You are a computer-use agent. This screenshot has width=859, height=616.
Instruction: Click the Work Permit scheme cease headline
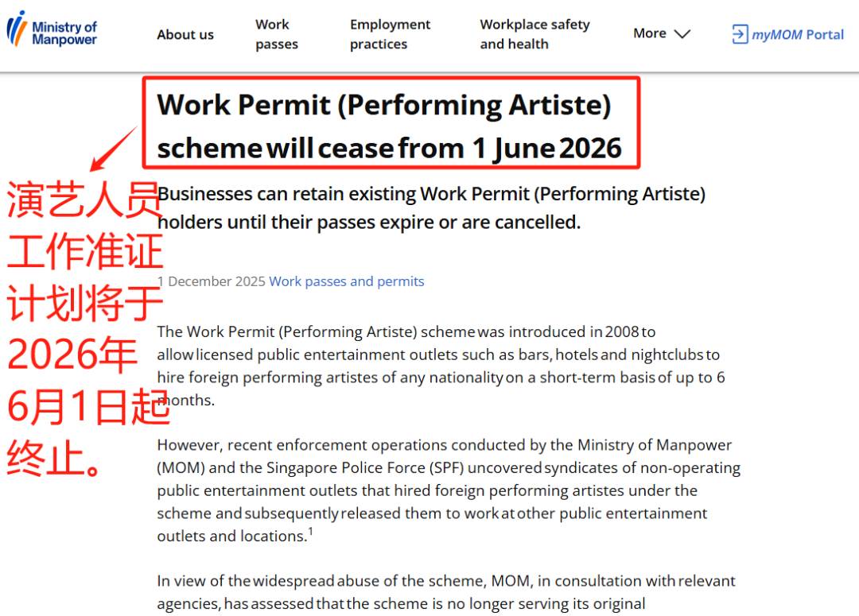point(389,126)
